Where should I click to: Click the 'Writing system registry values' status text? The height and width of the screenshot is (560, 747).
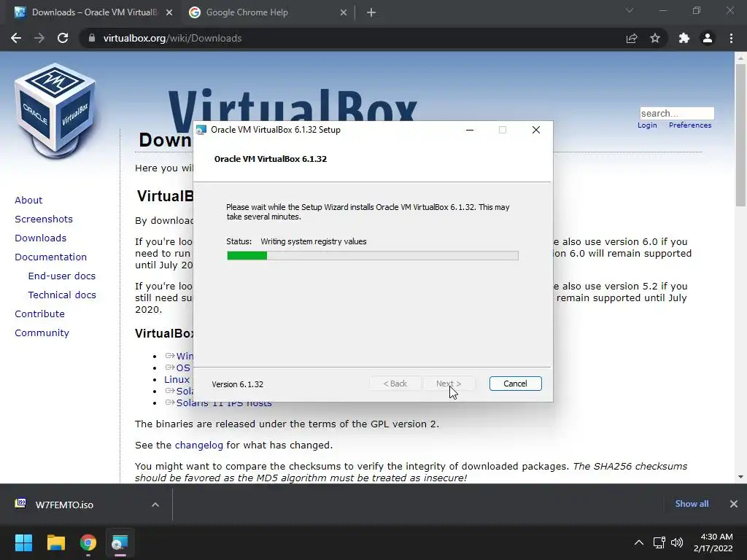pos(314,241)
